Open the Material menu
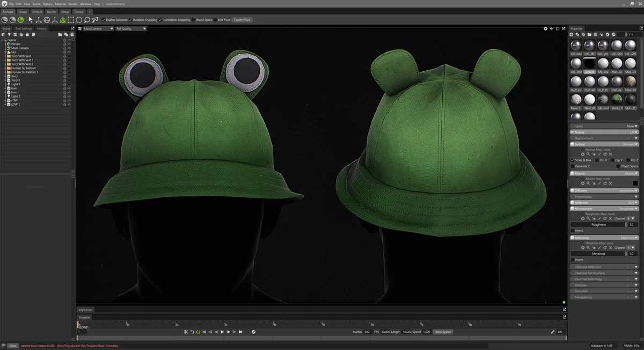The image size is (644, 350). (x=60, y=4)
